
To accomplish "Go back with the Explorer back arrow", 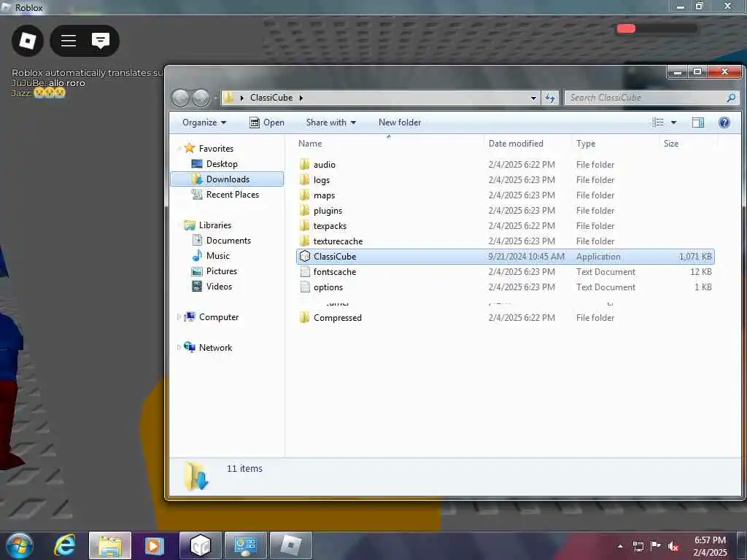I will coord(181,98).
